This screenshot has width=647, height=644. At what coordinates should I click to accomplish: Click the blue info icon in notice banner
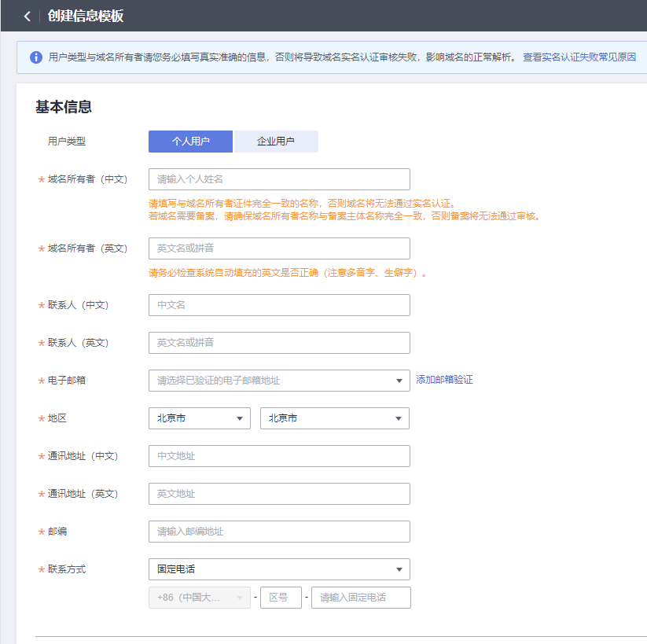(x=36, y=57)
